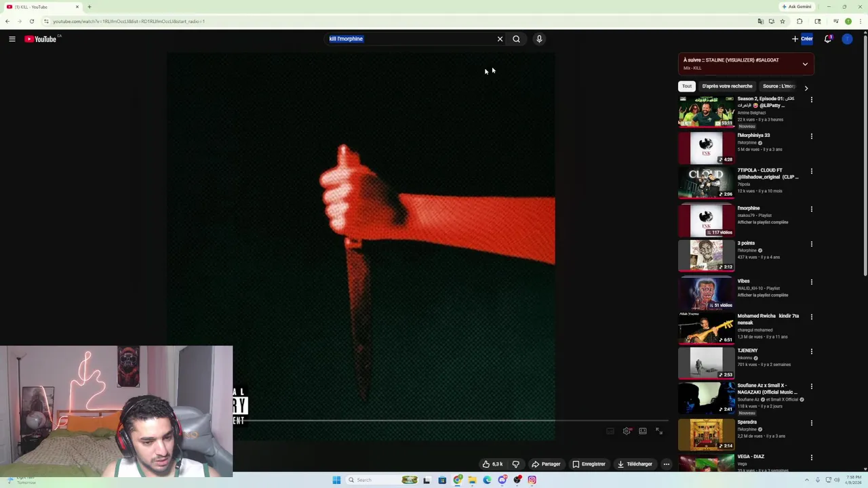Image resolution: width=868 pixels, height=488 pixels.
Task: Open Chrome three-dot menu
Action: (x=860, y=21)
